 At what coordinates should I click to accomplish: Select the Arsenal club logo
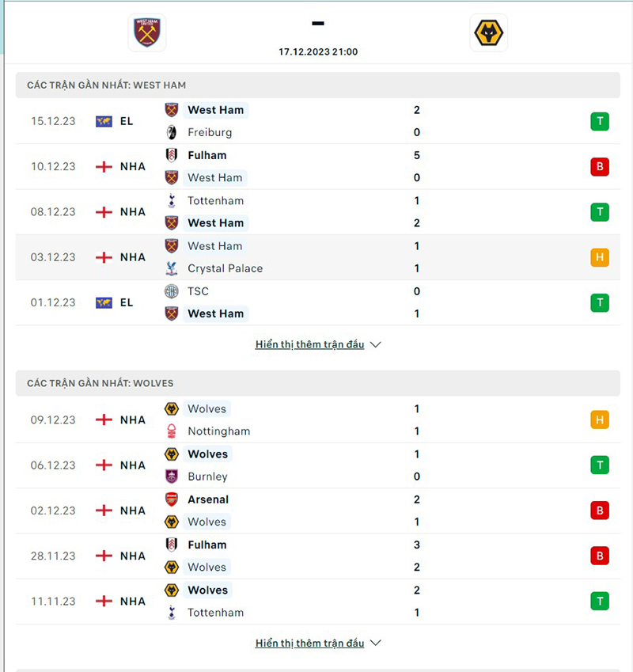[x=171, y=499]
